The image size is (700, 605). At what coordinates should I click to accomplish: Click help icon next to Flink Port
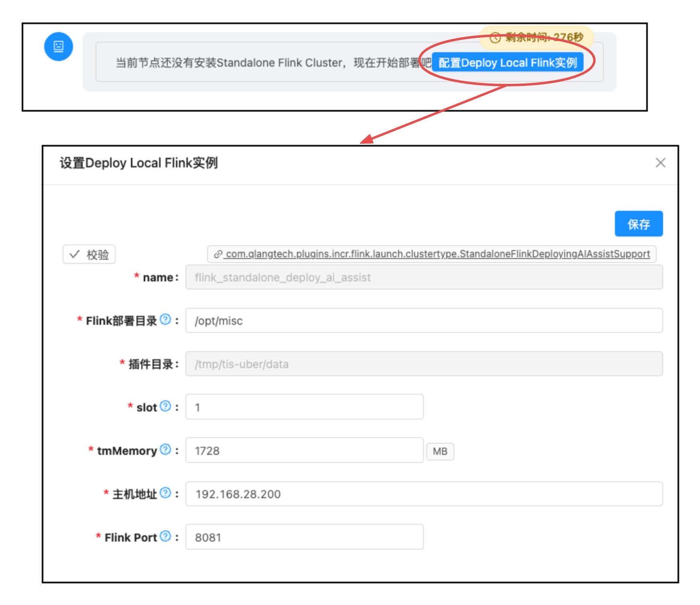click(165, 536)
